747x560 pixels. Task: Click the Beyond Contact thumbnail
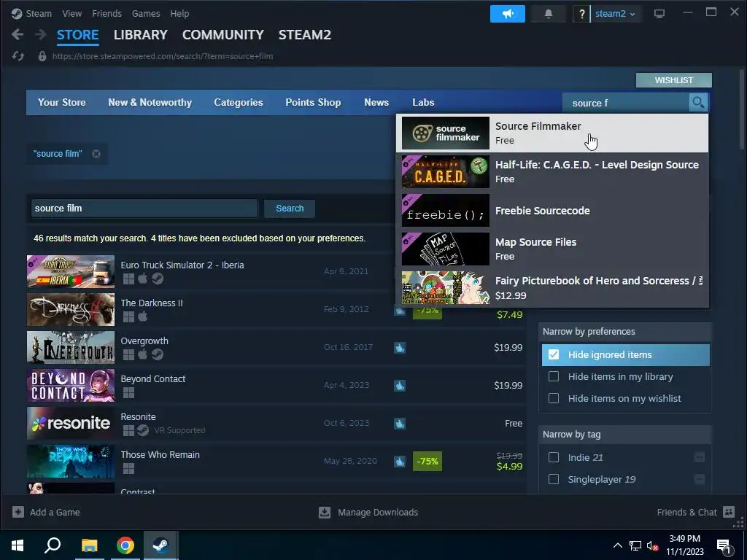point(71,386)
